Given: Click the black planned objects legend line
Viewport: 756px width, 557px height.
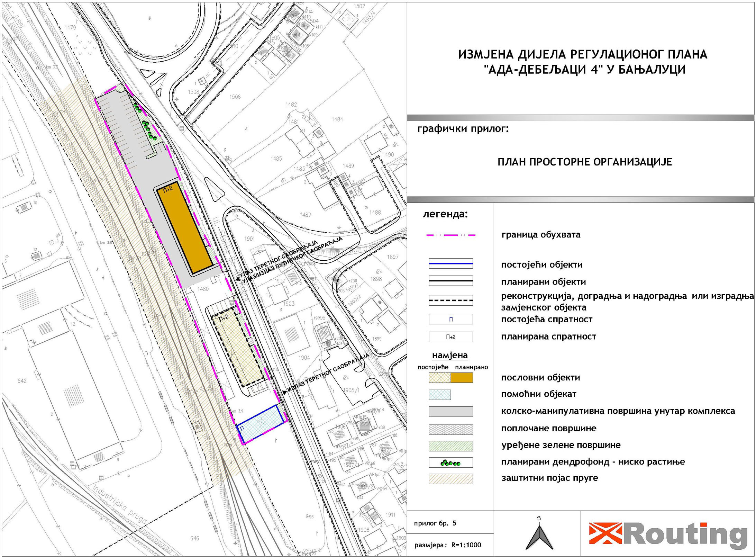Looking at the screenshot, I should coord(450,281).
